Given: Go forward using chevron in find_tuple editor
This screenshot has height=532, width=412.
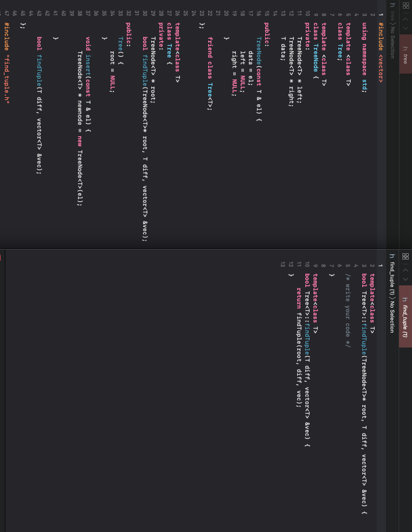Looking at the screenshot, I should coord(406,279).
